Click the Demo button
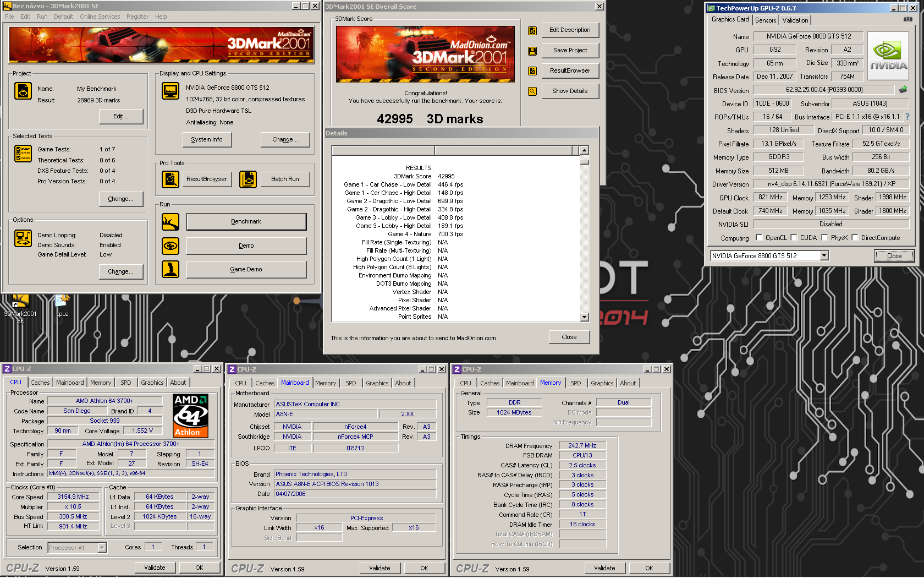The height and width of the screenshot is (578, 924). [x=246, y=246]
